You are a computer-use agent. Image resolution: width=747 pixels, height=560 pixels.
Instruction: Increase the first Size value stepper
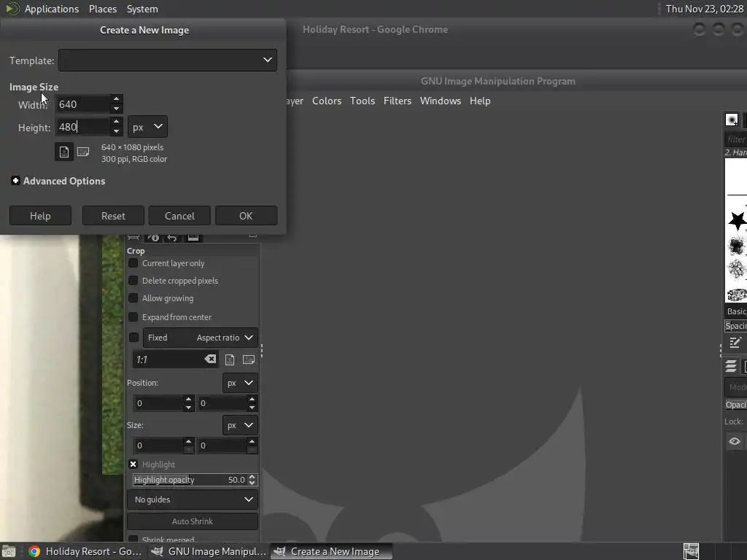(x=189, y=441)
